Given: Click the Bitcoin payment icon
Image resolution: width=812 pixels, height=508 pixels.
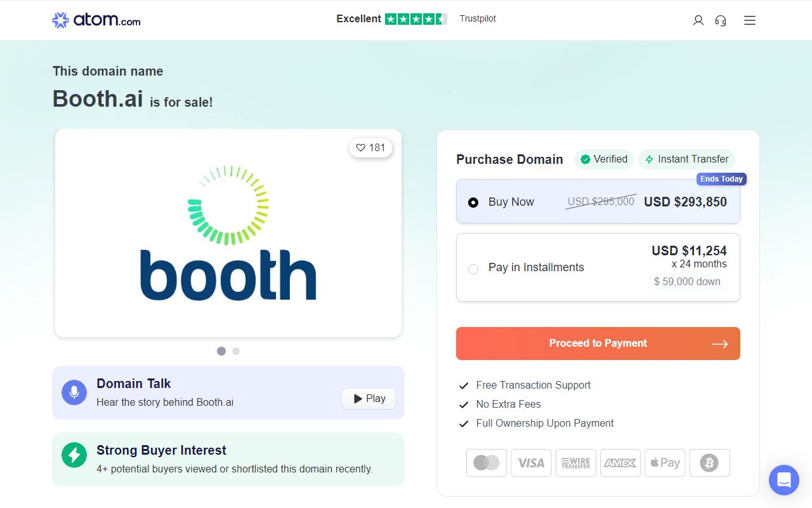Looking at the screenshot, I should tap(709, 463).
